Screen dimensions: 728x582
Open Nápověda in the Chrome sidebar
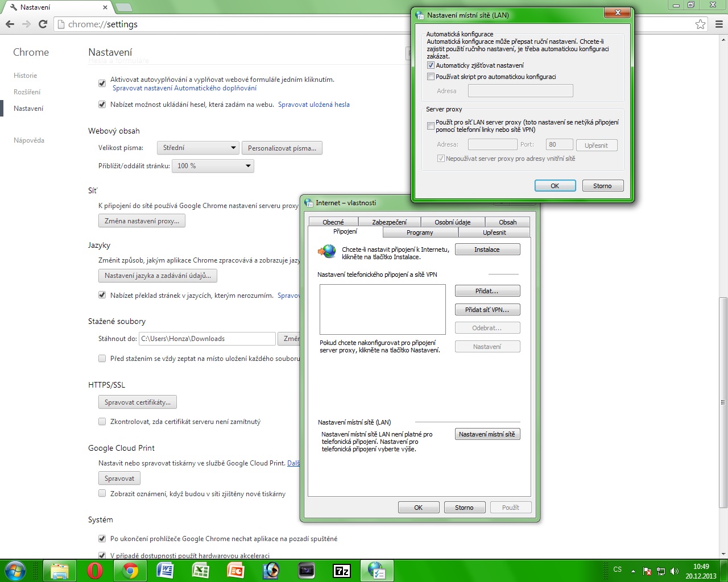(x=29, y=140)
